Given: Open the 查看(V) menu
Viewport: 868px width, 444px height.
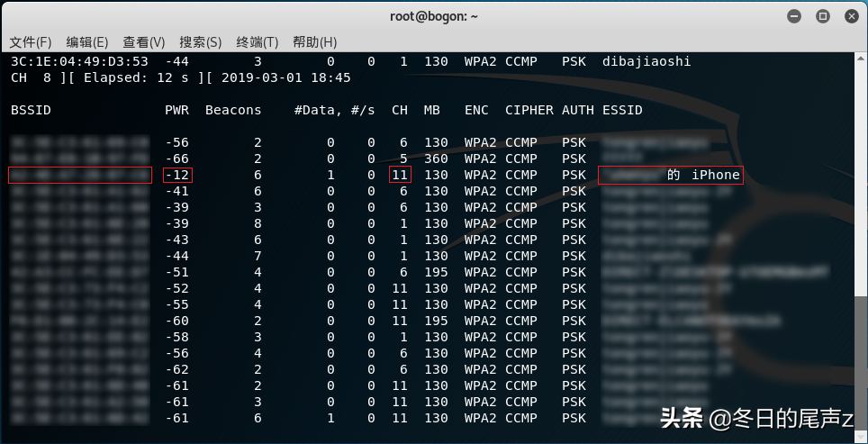Looking at the screenshot, I should (x=144, y=42).
